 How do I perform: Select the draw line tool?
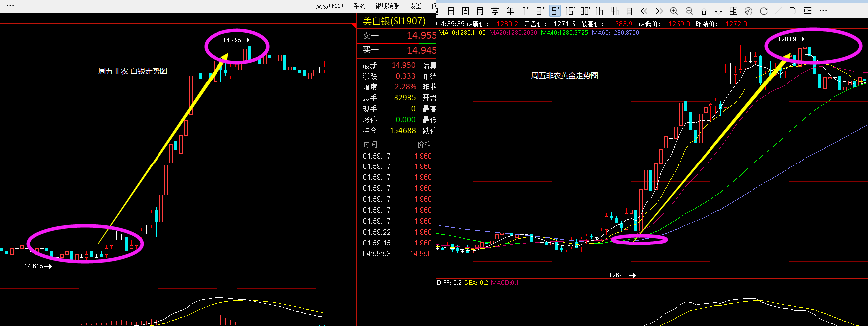[778, 11]
